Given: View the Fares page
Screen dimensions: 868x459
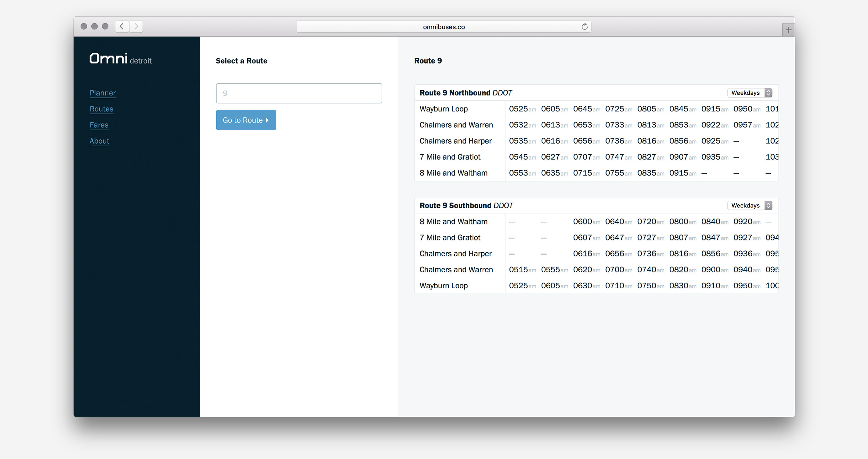Looking at the screenshot, I should (99, 125).
